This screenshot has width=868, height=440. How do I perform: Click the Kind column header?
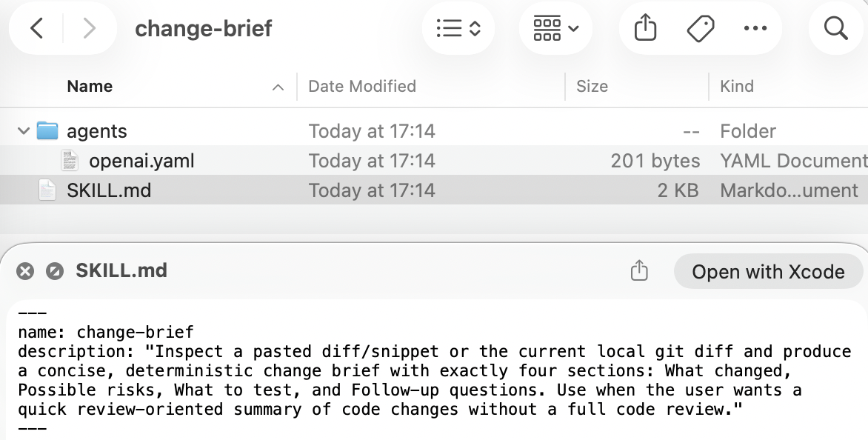[737, 86]
